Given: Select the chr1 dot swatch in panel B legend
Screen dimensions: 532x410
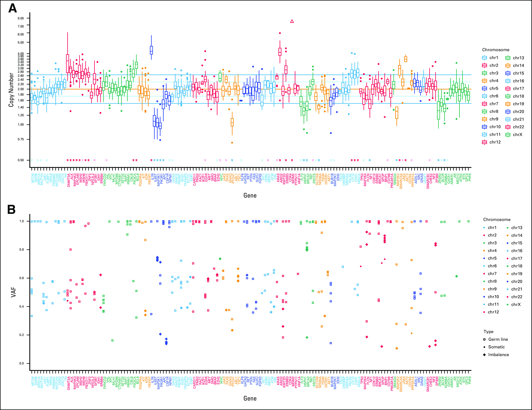Looking at the screenshot, I should [484, 228].
